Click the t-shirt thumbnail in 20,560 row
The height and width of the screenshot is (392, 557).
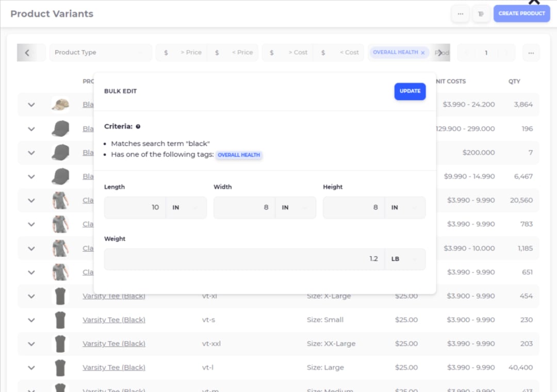coord(60,200)
